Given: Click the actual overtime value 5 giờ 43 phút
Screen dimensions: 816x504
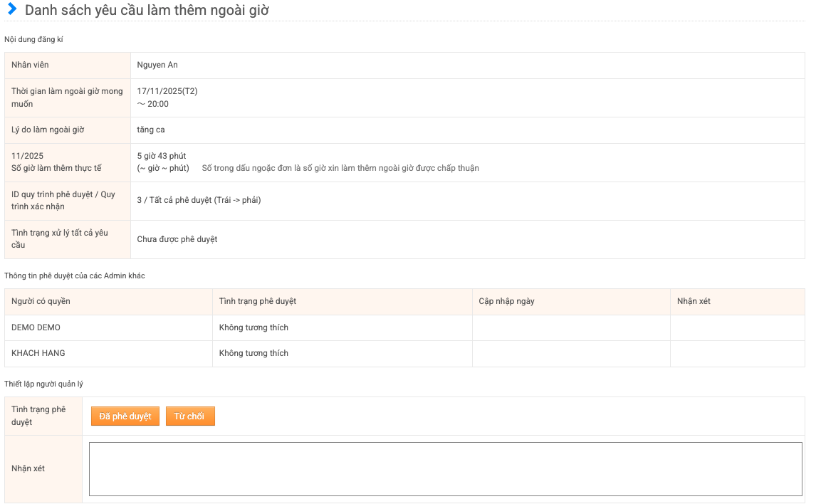Looking at the screenshot, I should pos(162,156).
